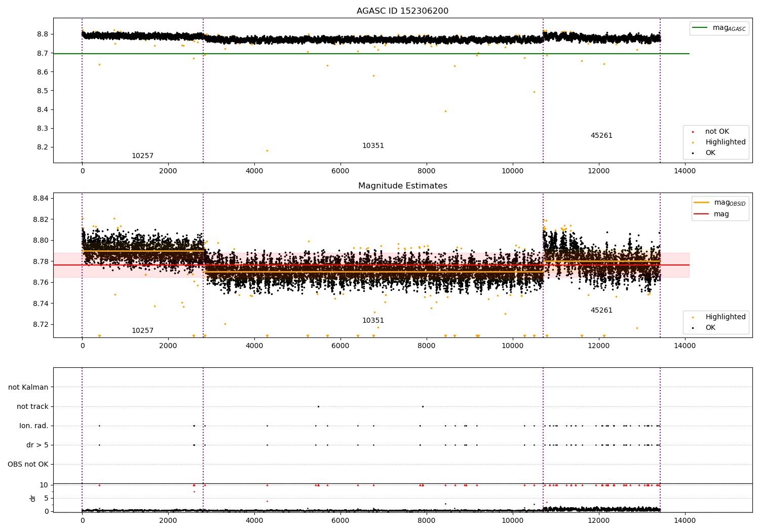Select the OBS not OK axis label
Image resolution: width=760 pixels, height=532 pixels.
(28, 465)
